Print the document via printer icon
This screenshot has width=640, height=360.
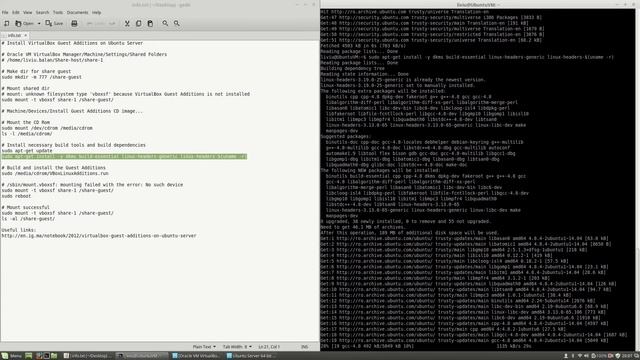(x=74, y=24)
